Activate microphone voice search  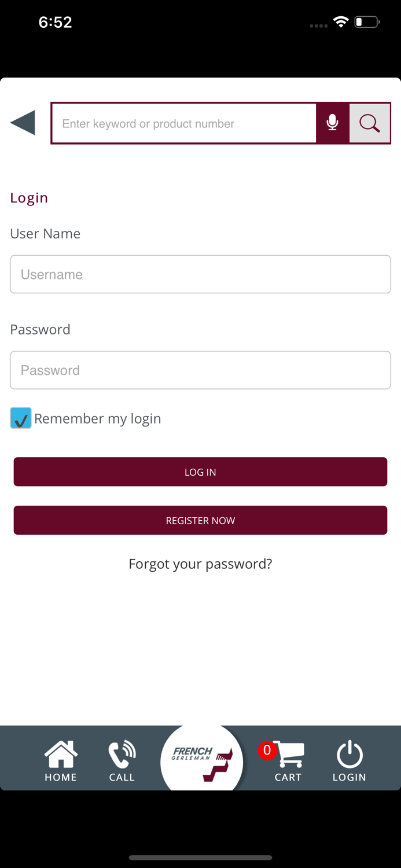333,123
